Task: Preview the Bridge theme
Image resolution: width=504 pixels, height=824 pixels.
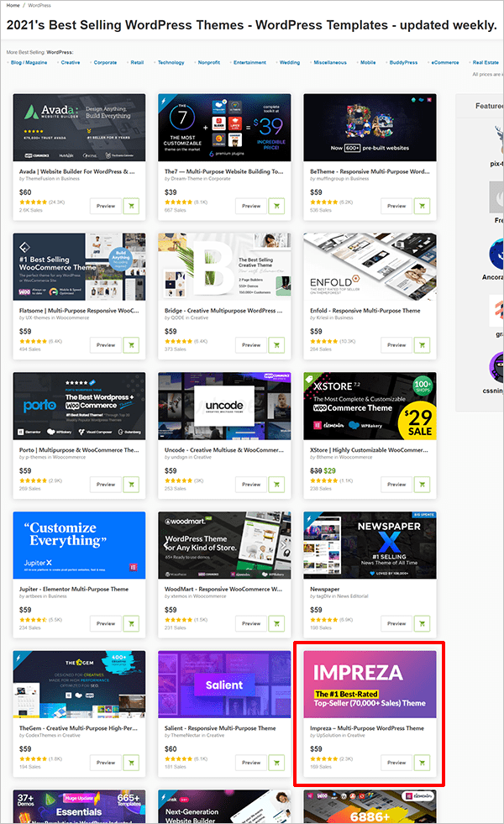Action: point(251,345)
